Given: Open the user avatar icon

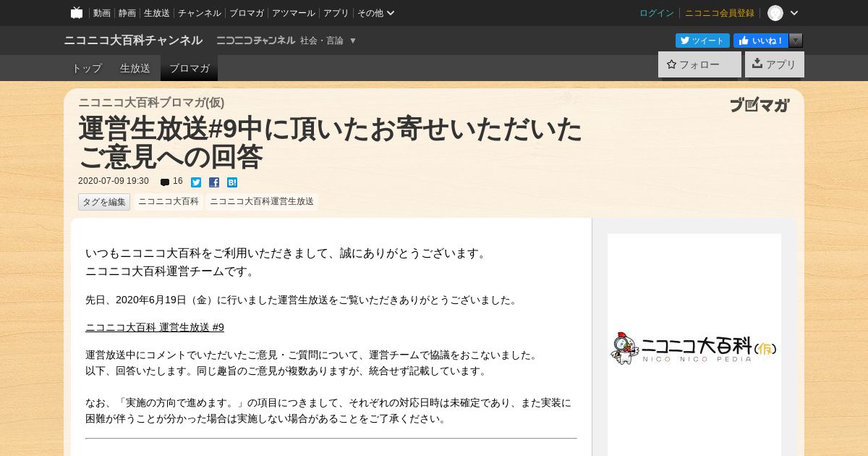Looking at the screenshot, I should [x=775, y=13].
